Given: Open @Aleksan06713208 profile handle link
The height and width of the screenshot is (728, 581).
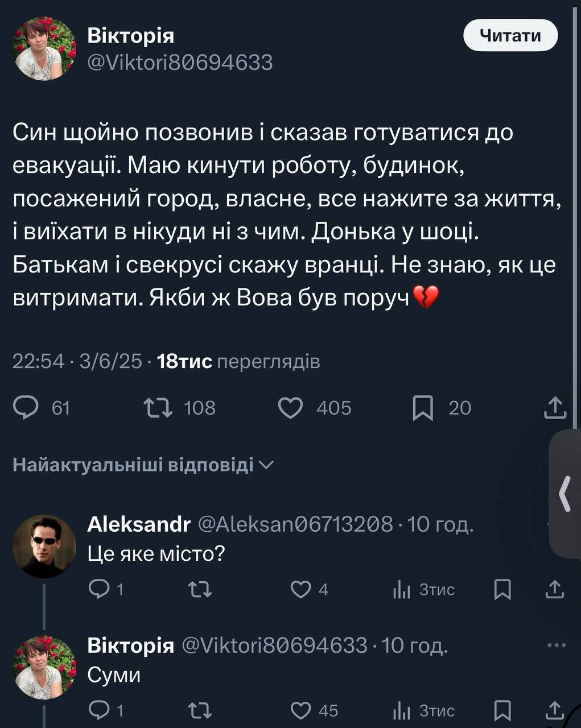Looking at the screenshot, I should coord(295,524).
